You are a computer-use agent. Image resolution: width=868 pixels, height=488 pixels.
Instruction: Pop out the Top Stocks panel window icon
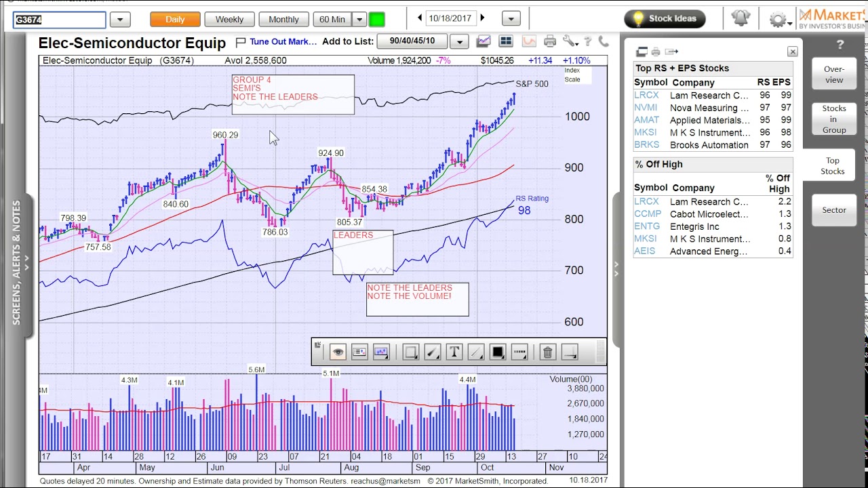point(642,52)
